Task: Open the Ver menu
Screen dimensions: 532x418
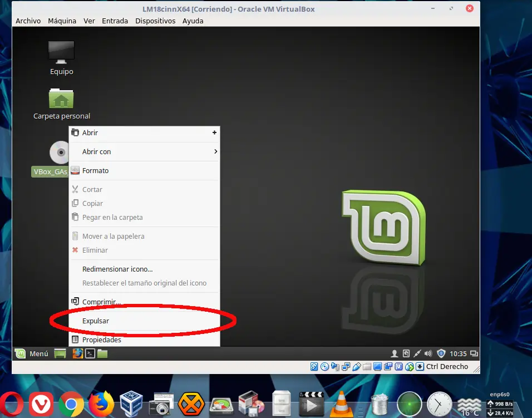Action: click(x=89, y=21)
